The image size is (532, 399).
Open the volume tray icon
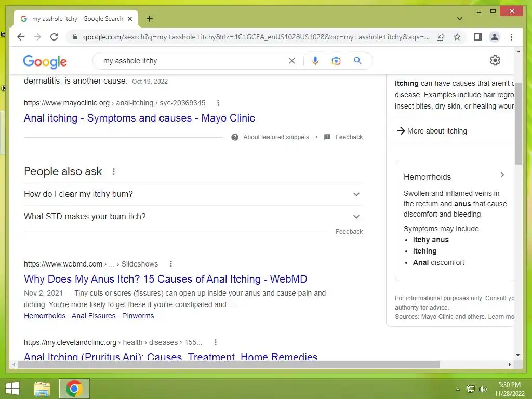[x=483, y=389]
